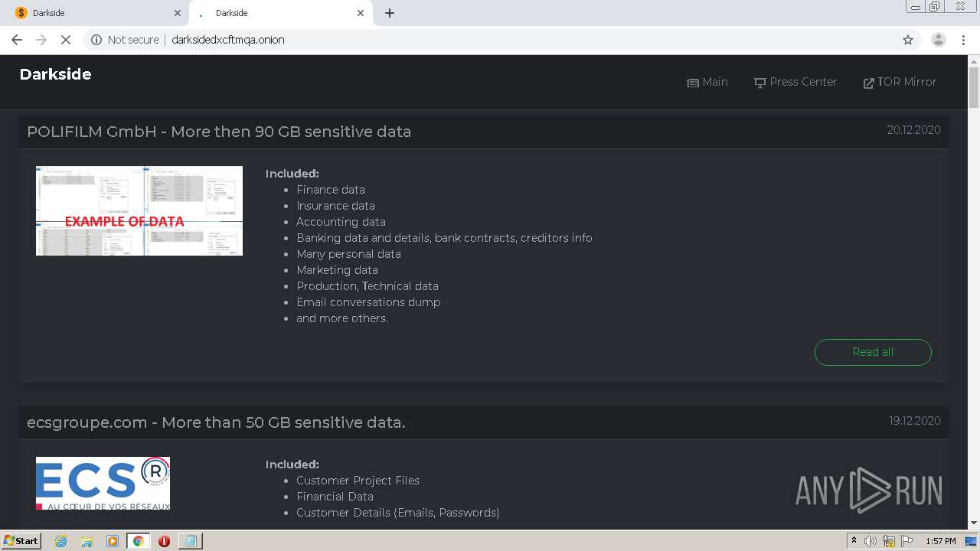Open the Main page link

707,82
